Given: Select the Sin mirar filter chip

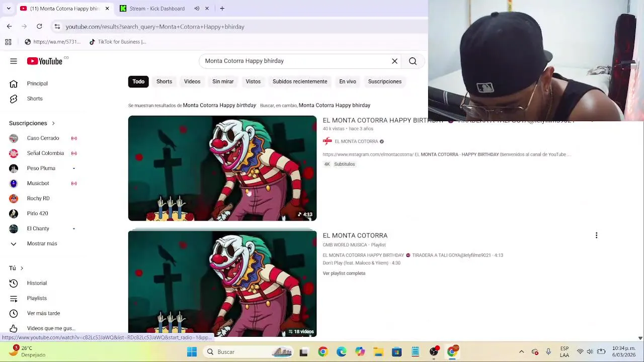Looking at the screenshot, I should [223, 81].
